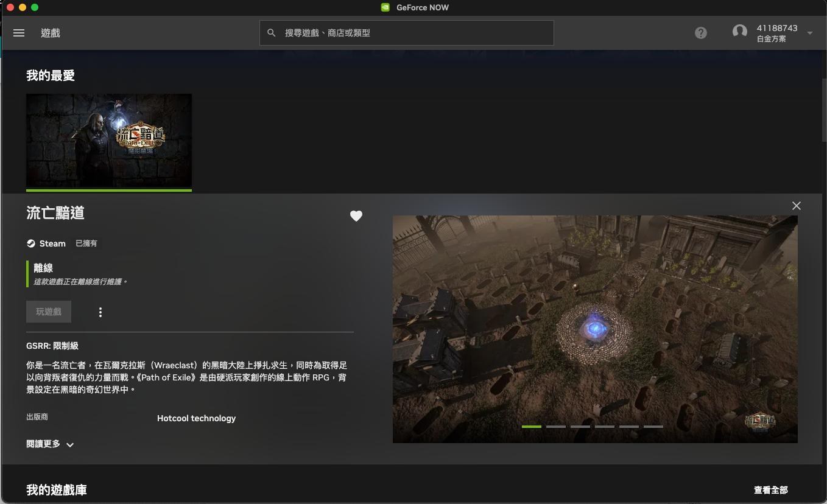
Task: Expand 閱讀更多 to read more
Action: pyautogui.click(x=50, y=444)
